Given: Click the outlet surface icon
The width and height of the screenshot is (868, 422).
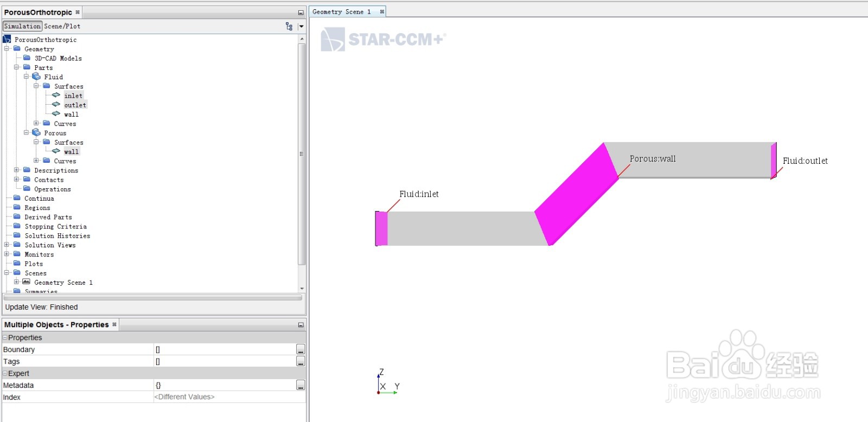Looking at the screenshot, I should pyautogui.click(x=56, y=104).
